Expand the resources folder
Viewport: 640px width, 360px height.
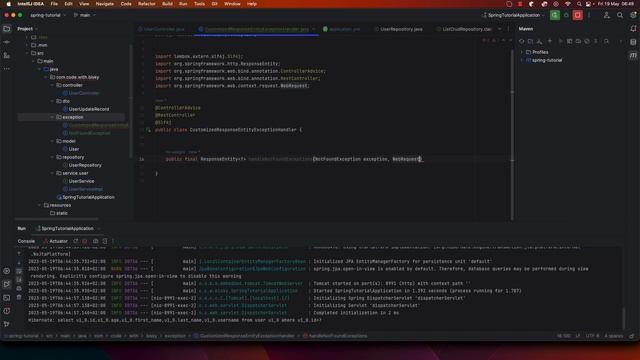(x=40, y=205)
